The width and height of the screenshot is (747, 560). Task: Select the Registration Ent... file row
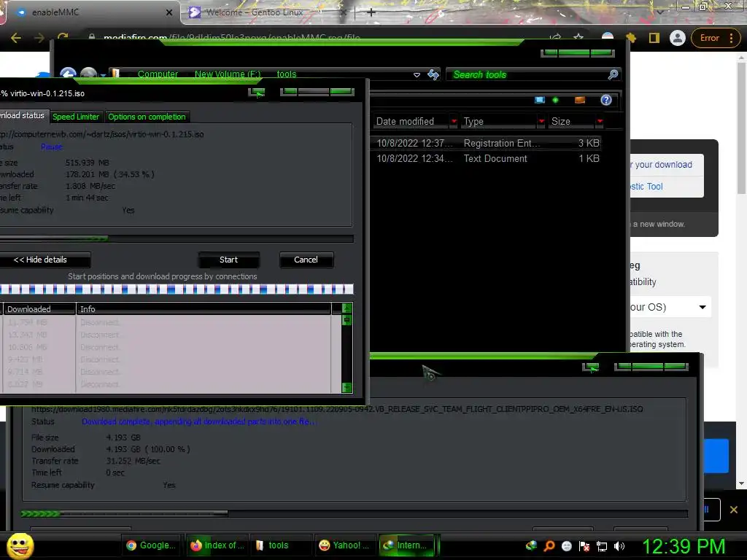[487, 143]
